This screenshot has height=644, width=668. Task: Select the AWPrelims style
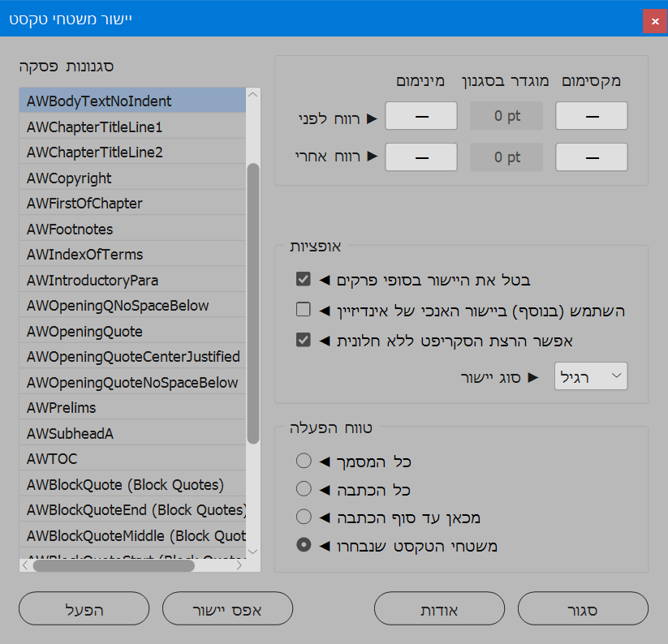[132, 407]
